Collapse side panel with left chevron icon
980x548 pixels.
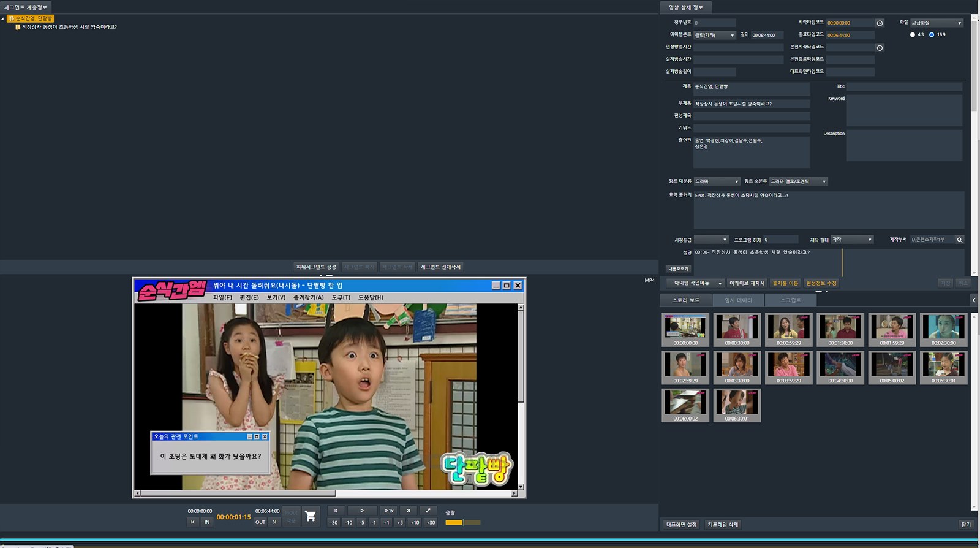click(x=974, y=300)
